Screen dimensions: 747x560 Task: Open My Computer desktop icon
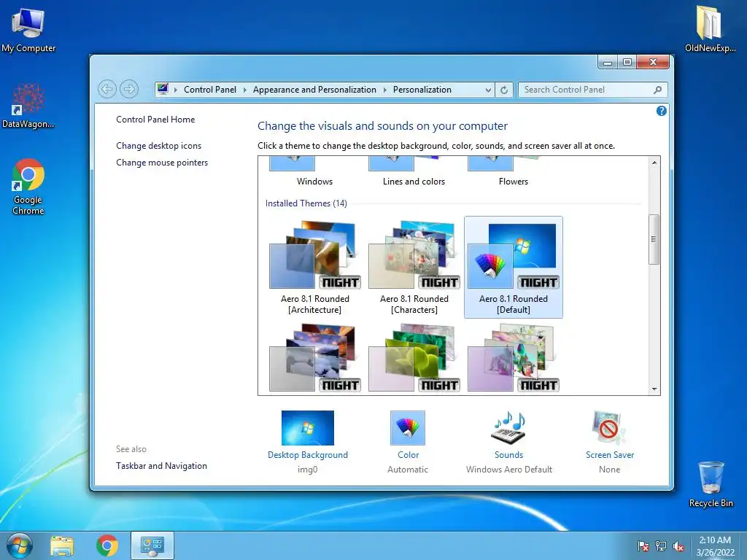[x=28, y=29]
